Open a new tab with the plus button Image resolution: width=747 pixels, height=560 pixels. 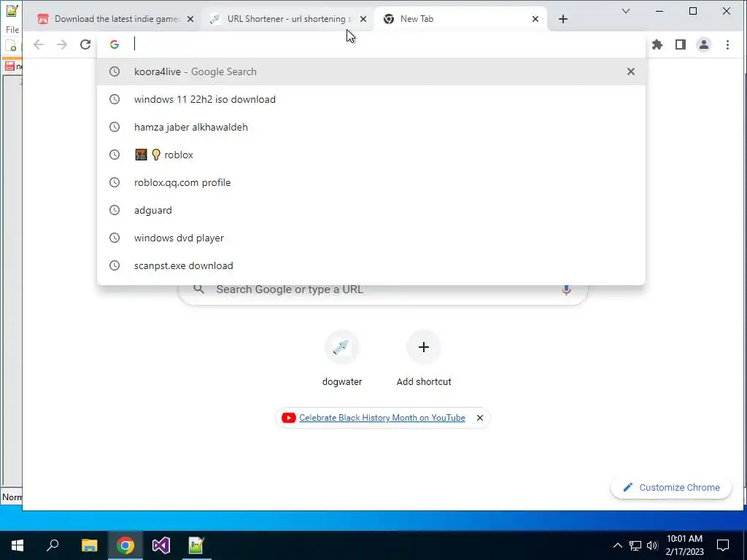[563, 19]
